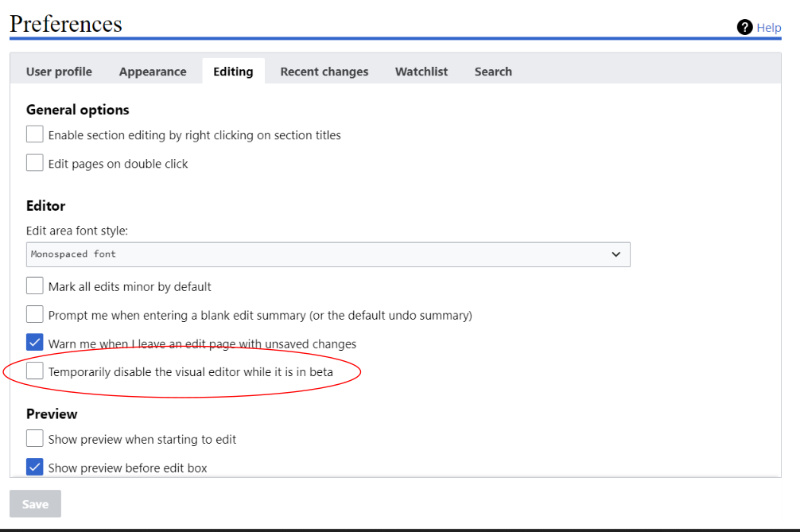Enable section editing by right clicking checkbox
800x532 pixels.
pyautogui.click(x=35, y=134)
